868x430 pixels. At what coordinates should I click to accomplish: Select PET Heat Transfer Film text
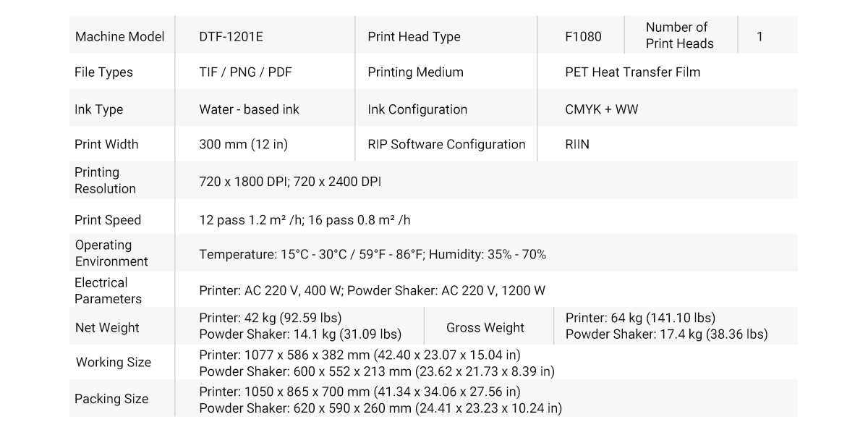point(632,72)
